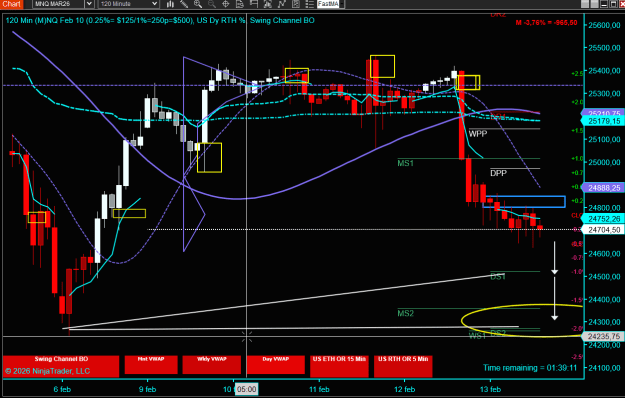Image resolution: width=625 pixels, height=398 pixels.
Task: Show the data box icon
Action: coord(240,4)
